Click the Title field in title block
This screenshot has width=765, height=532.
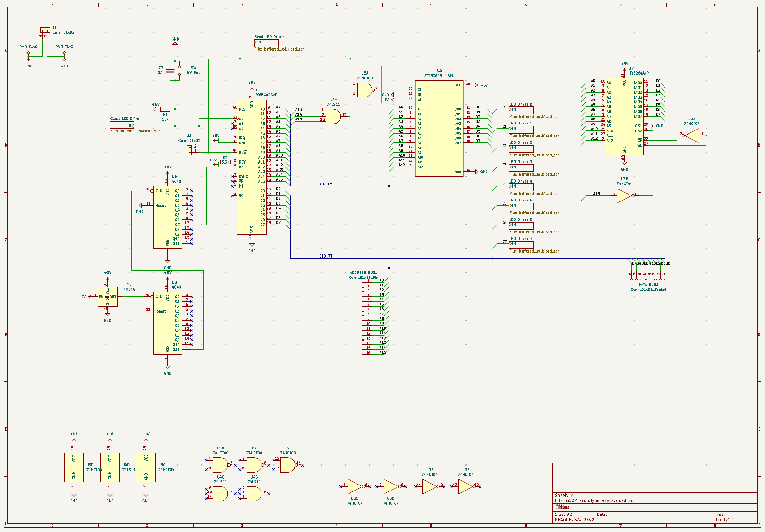pos(562,507)
